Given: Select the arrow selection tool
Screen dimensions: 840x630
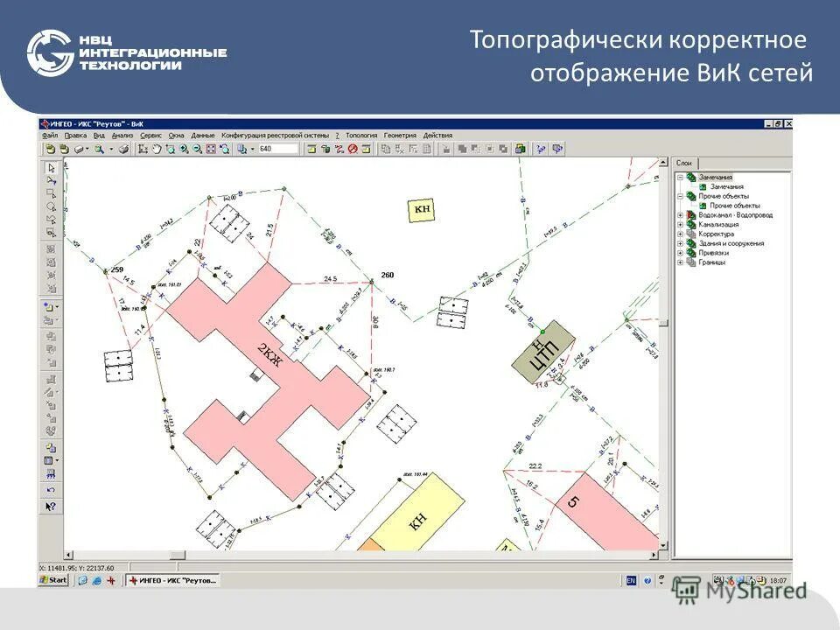Looking at the screenshot, I should (x=50, y=168).
